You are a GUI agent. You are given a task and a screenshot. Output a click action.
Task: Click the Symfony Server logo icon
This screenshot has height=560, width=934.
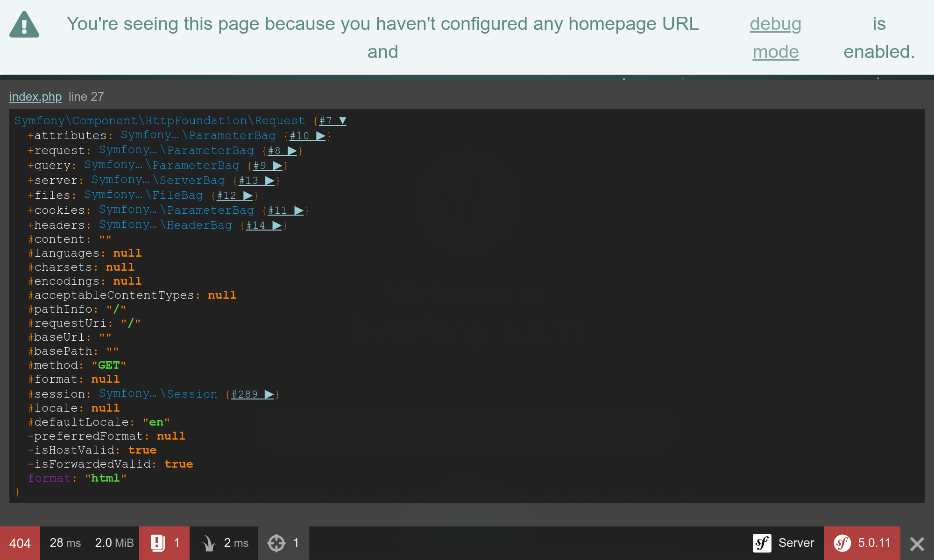coord(762,543)
